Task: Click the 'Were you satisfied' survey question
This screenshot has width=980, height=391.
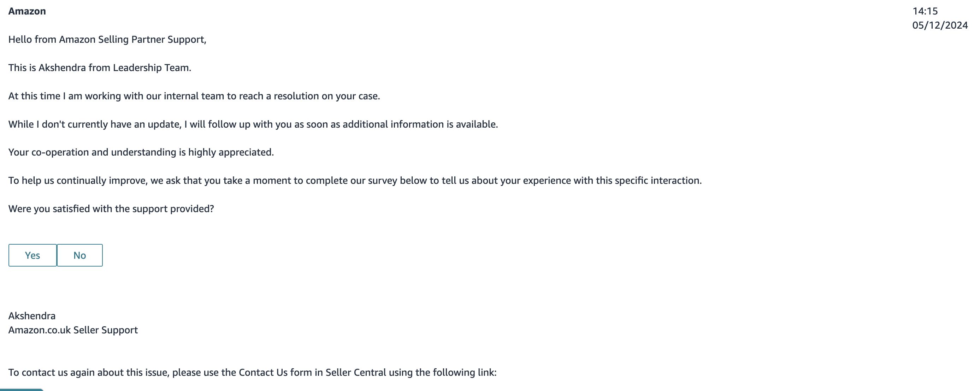Action: pos(111,209)
